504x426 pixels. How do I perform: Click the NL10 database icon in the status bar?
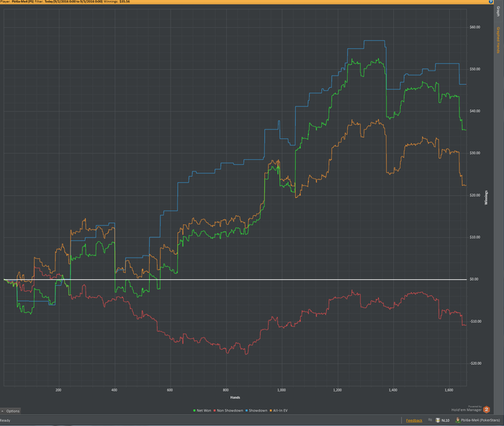pyautogui.click(x=438, y=420)
